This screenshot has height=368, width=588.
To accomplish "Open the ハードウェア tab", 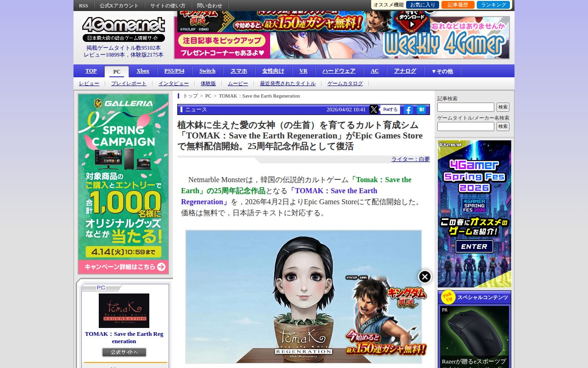I will tap(339, 71).
